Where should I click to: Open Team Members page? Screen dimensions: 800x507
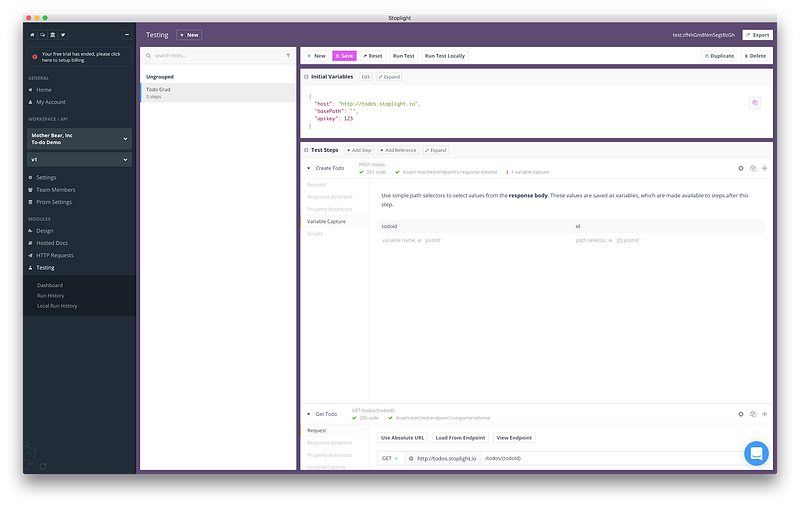coord(56,190)
